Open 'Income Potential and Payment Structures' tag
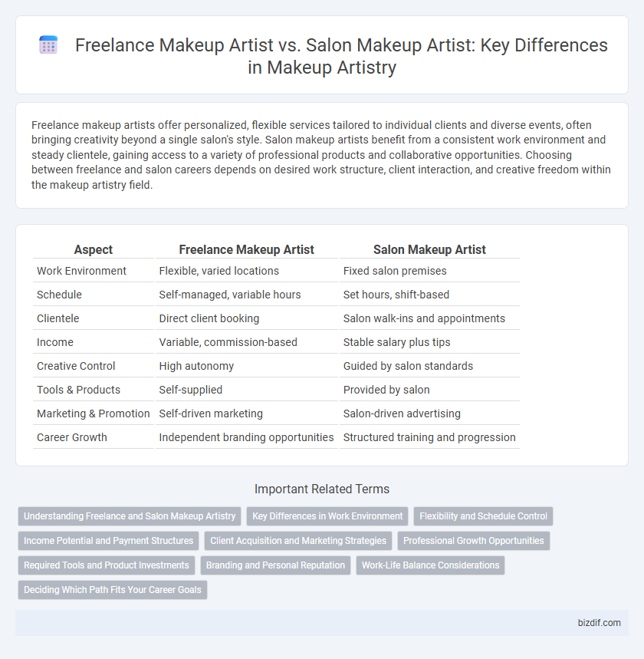The image size is (644, 659). [x=108, y=541]
